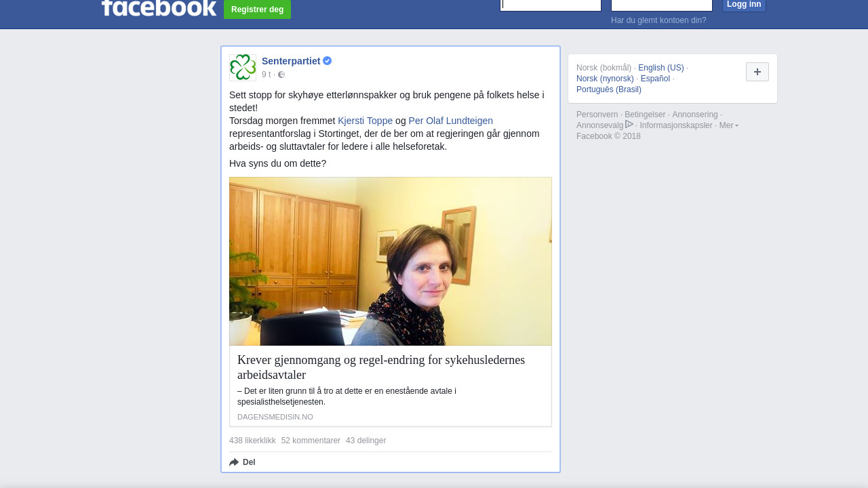
Task: Click the Hva syns du om dette? text
Action: pyautogui.click(x=277, y=163)
